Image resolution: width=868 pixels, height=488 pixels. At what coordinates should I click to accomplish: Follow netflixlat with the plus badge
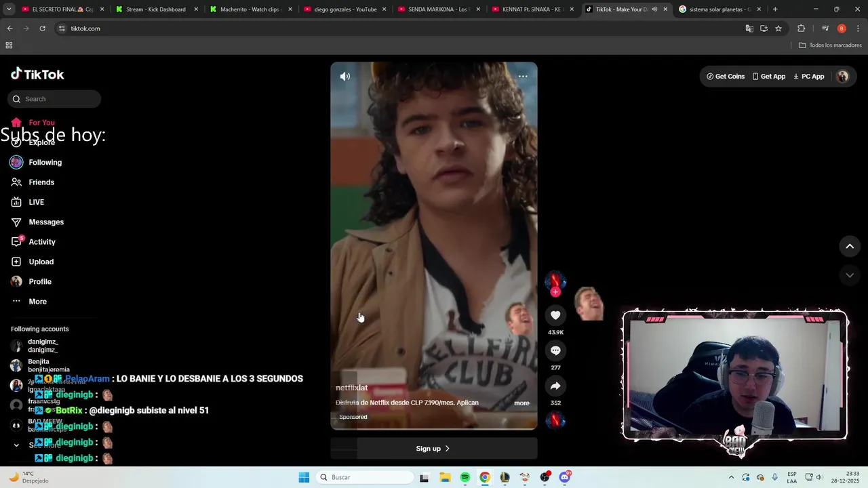tap(555, 292)
